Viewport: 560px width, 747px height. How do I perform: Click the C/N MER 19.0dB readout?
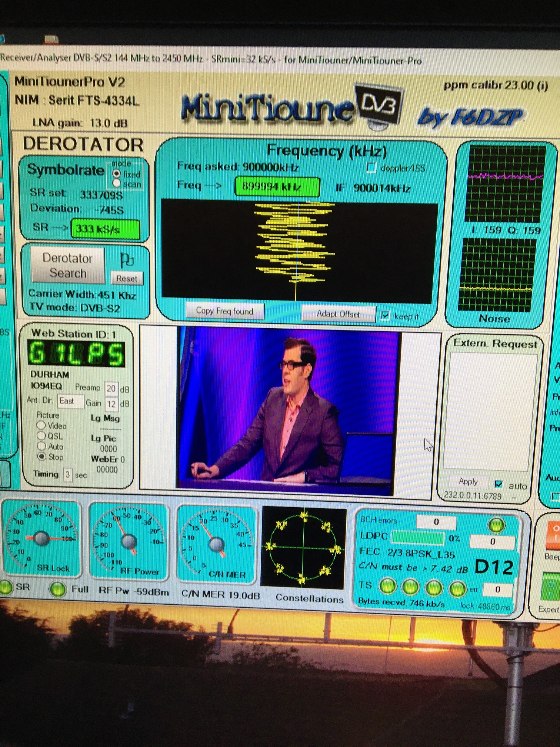[220, 594]
